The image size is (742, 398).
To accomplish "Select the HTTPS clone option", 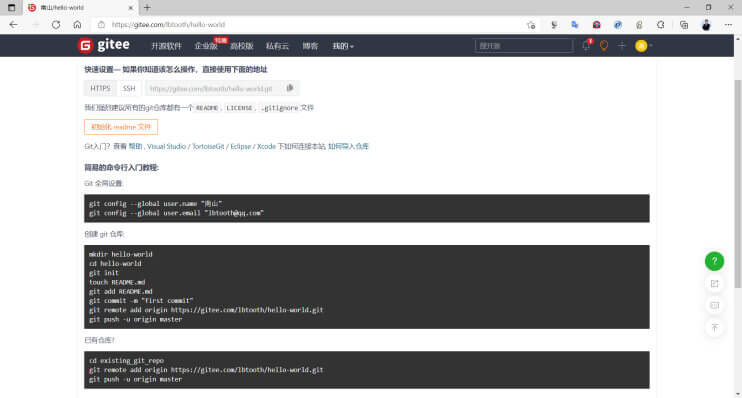I will coord(100,88).
